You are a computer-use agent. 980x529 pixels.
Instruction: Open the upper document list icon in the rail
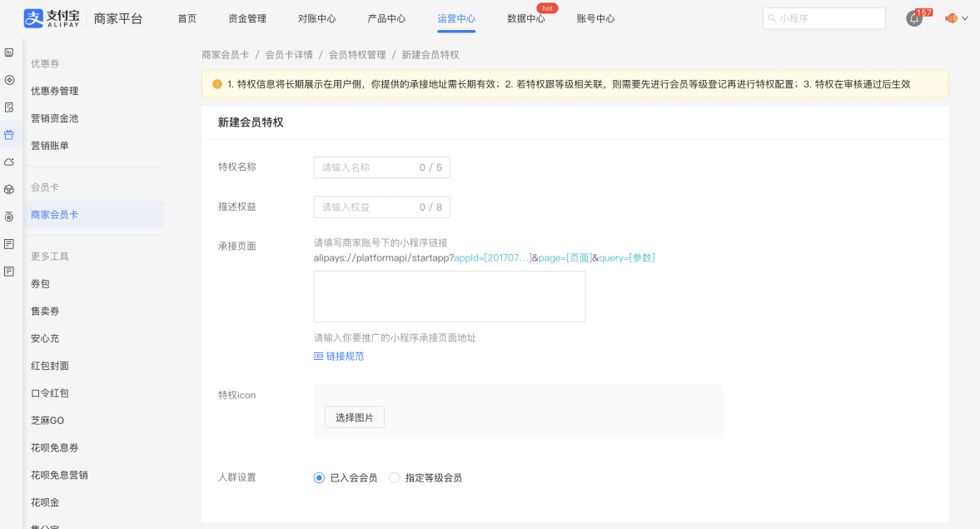click(x=9, y=244)
